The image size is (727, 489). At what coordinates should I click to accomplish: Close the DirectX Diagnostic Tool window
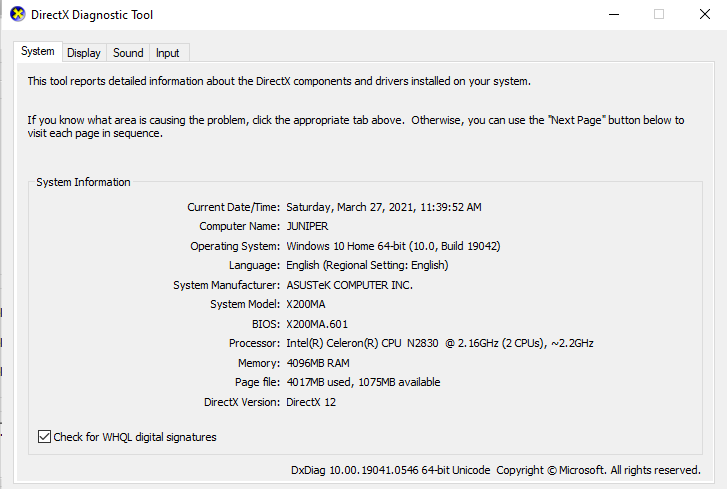[704, 15]
